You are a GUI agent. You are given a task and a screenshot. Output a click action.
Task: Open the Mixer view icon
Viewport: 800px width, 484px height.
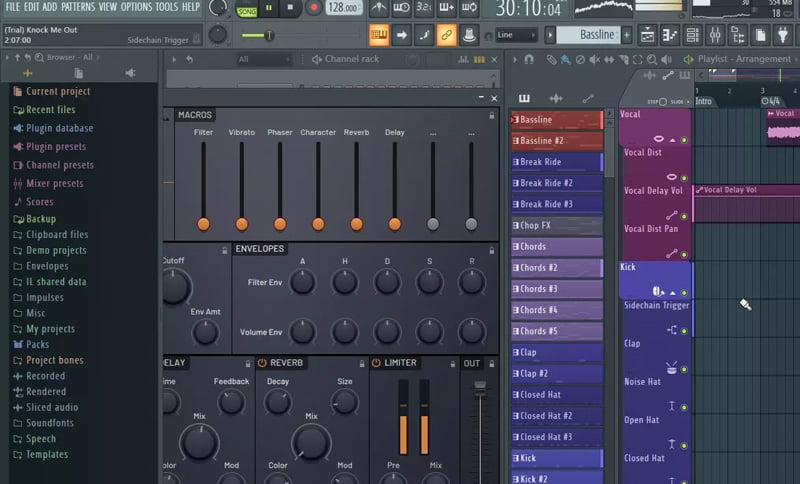[x=715, y=35]
